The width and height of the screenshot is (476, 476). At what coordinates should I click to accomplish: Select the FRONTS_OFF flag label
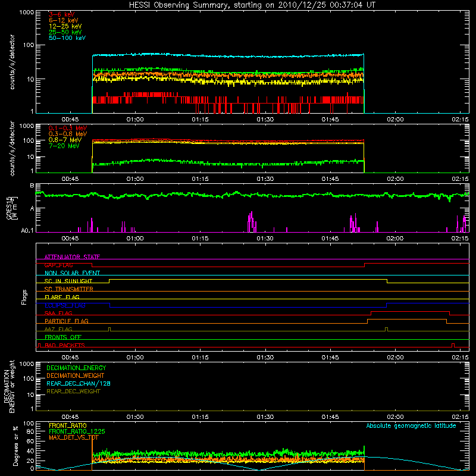[x=63, y=337]
